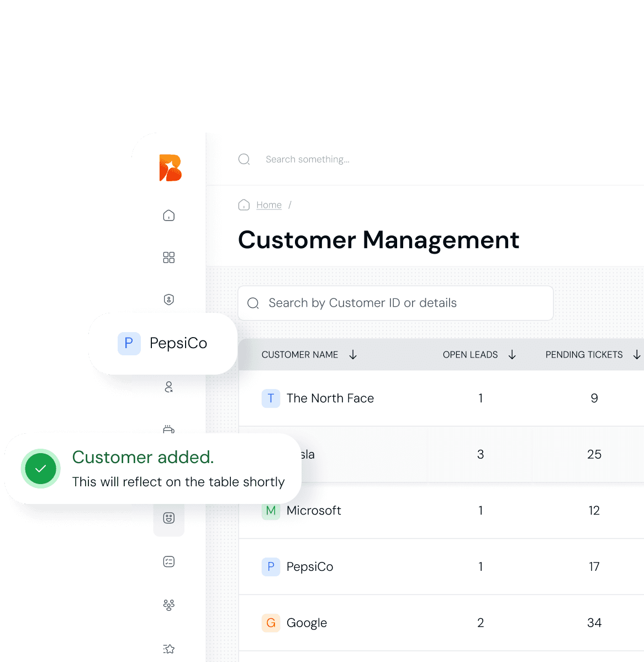Click the Search by Customer ID field
The image size is (644, 662).
pos(395,303)
